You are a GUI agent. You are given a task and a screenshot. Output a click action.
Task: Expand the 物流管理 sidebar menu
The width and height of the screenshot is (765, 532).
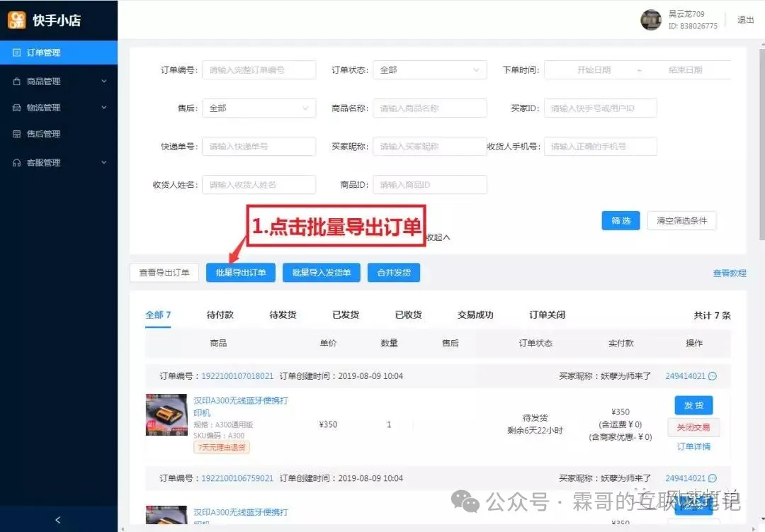(103, 108)
